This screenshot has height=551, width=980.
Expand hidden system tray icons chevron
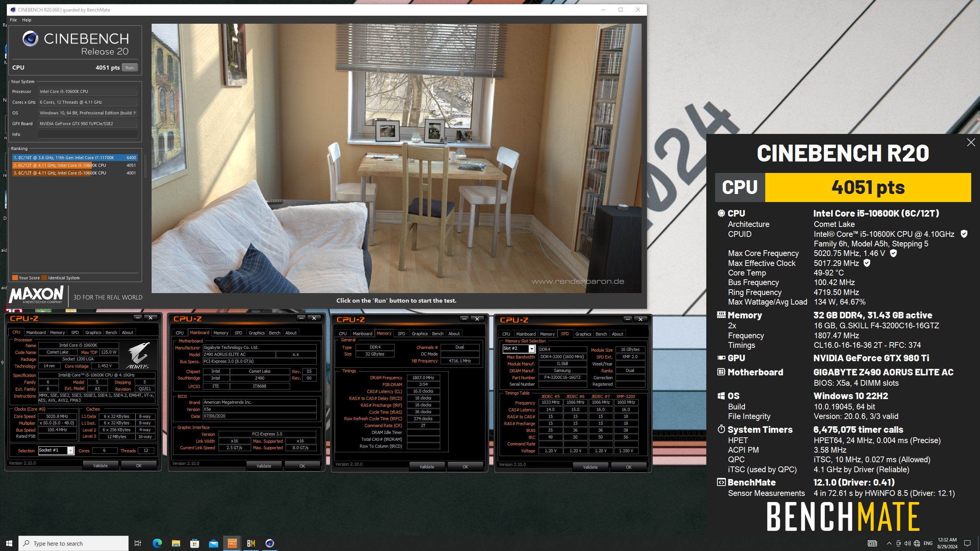pyautogui.click(x=889, y=543)
